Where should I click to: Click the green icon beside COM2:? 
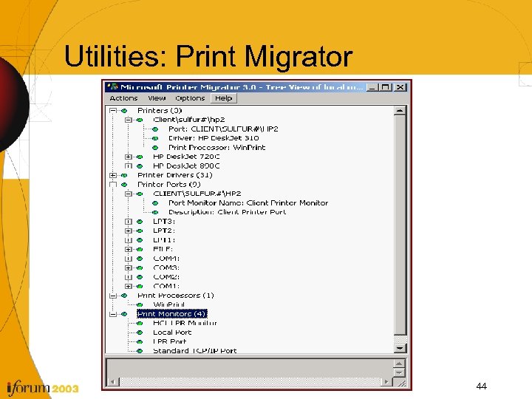(140, 277)
